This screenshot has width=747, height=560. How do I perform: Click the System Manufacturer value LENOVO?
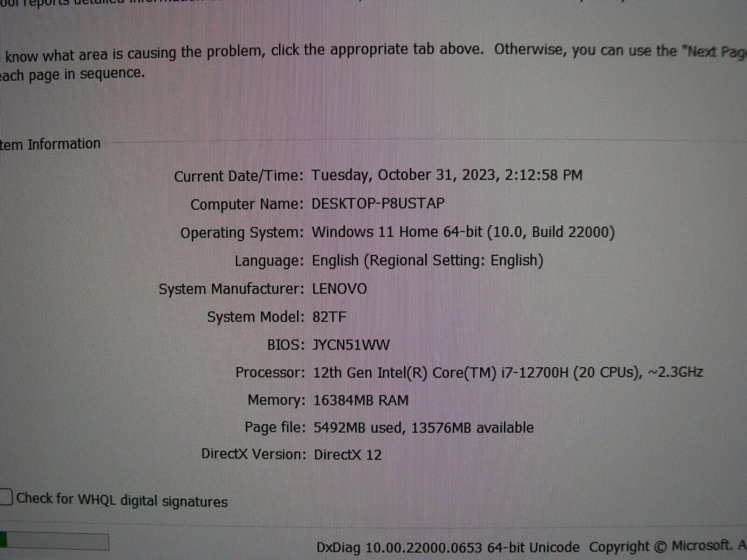(x=339, y=288)
